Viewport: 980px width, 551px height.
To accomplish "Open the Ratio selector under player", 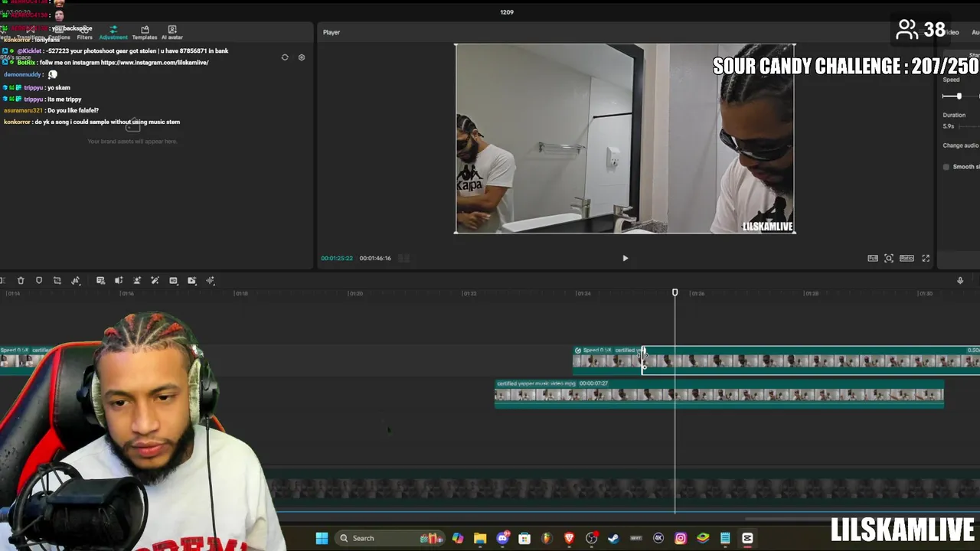I will (x=906, y=259).
